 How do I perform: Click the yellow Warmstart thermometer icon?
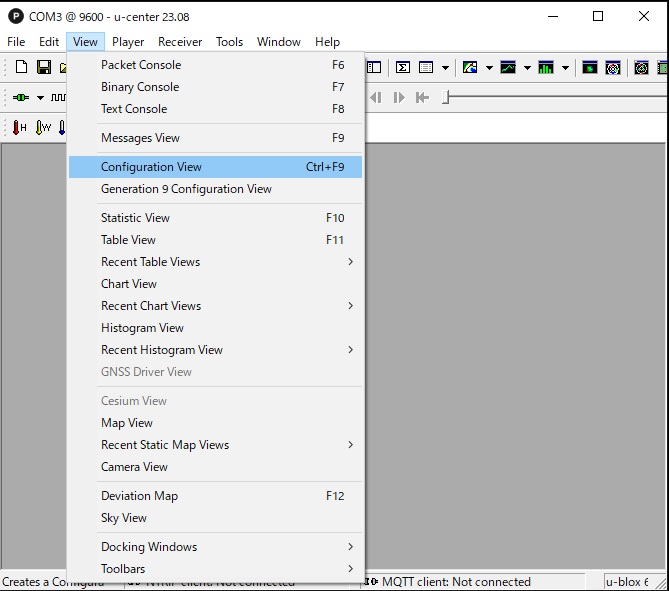pyautogui.click(x=43, y=127)
